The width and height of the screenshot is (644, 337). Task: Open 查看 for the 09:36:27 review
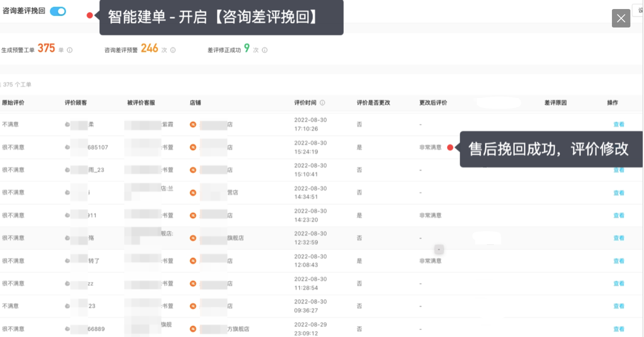(x=619, y=306)
